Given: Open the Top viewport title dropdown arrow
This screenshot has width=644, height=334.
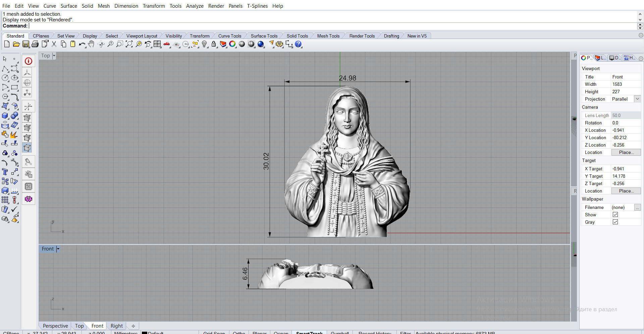Looking at the screenshot, I should 54,56.
